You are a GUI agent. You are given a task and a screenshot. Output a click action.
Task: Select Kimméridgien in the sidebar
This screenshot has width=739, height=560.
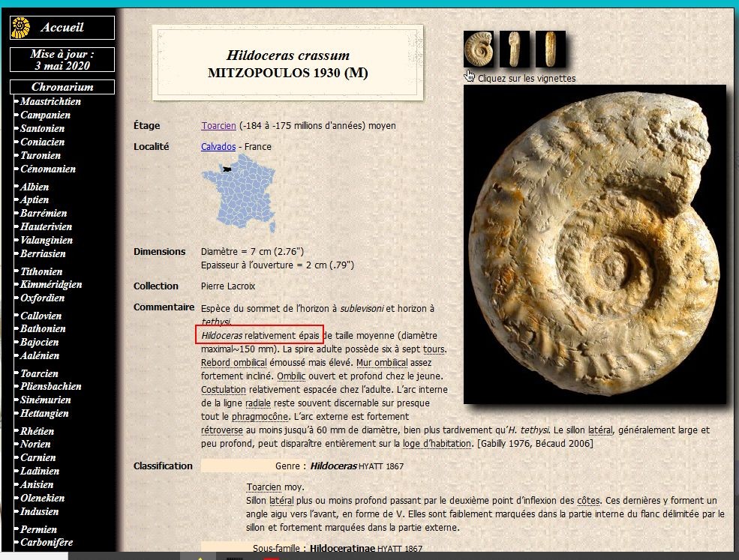click(x=51, y=284)
